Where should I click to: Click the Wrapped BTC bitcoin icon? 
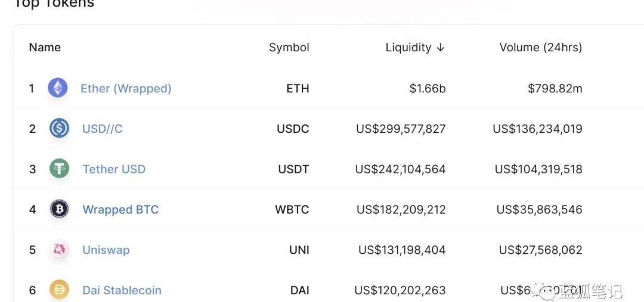(x=59, y=209)
